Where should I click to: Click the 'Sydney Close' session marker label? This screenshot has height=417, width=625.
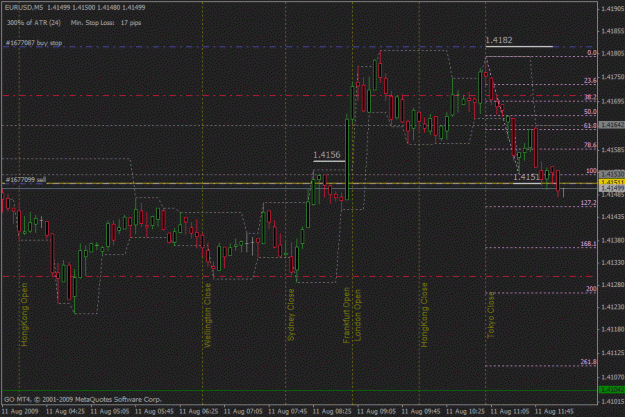[x=291, y=315]
